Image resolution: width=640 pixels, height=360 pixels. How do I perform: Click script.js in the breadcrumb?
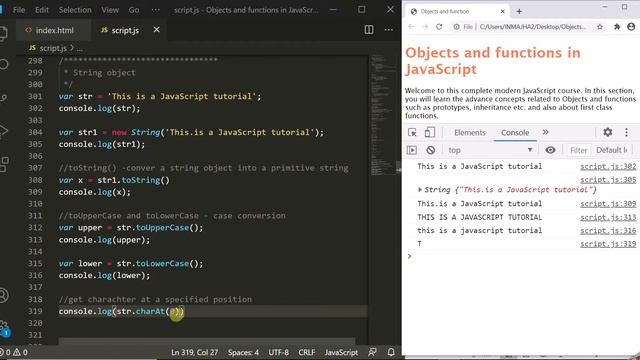click(x=52, y=48)
